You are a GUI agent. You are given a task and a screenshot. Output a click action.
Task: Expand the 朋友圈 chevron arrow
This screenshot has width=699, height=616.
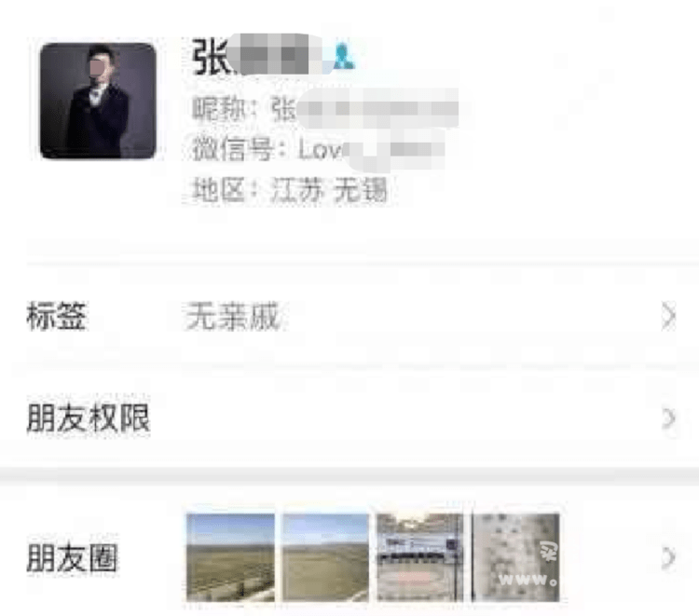click(x=668, y=556)
